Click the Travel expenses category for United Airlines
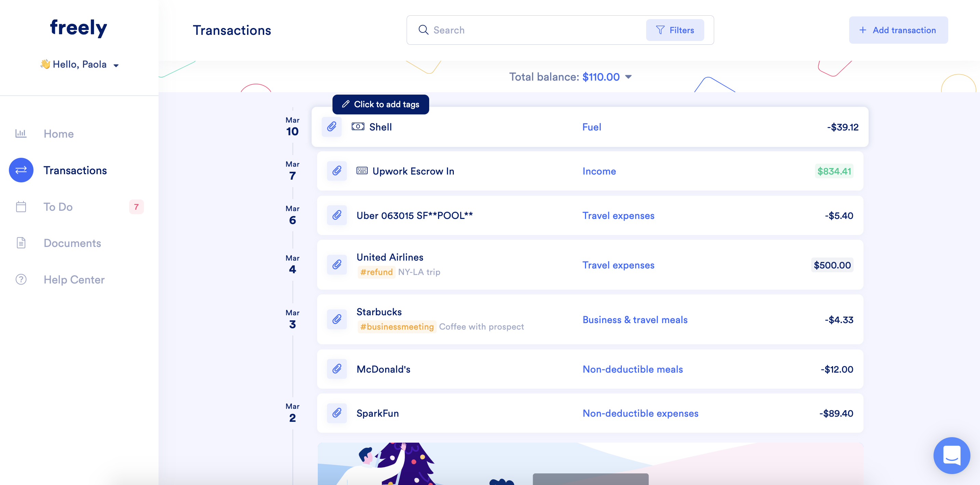980x485 pixels. point(618,265)
